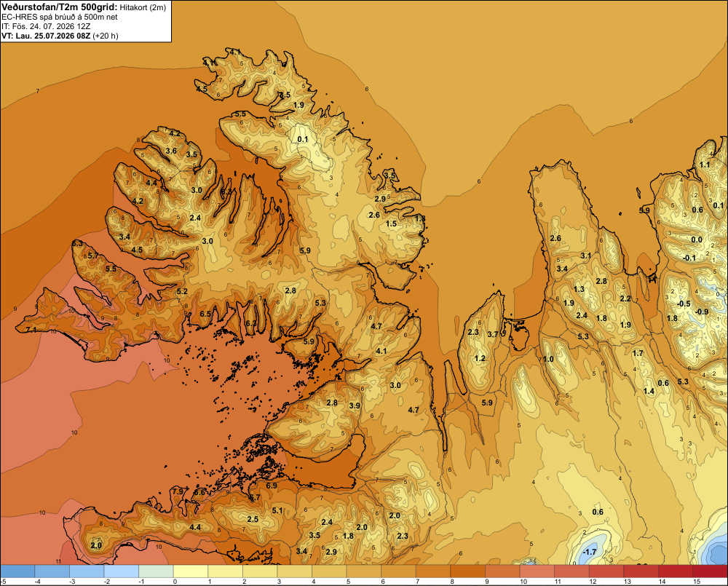Click the '1.7' temperature value
Screen dimensions: 728x586
[638, 353]
